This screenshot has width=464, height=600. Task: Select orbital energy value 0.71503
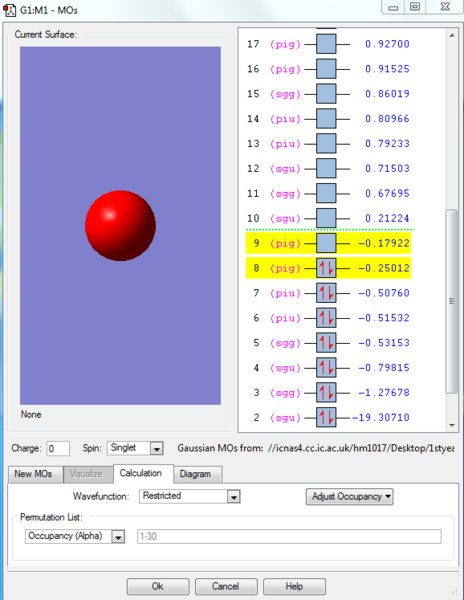click(387, 168)
